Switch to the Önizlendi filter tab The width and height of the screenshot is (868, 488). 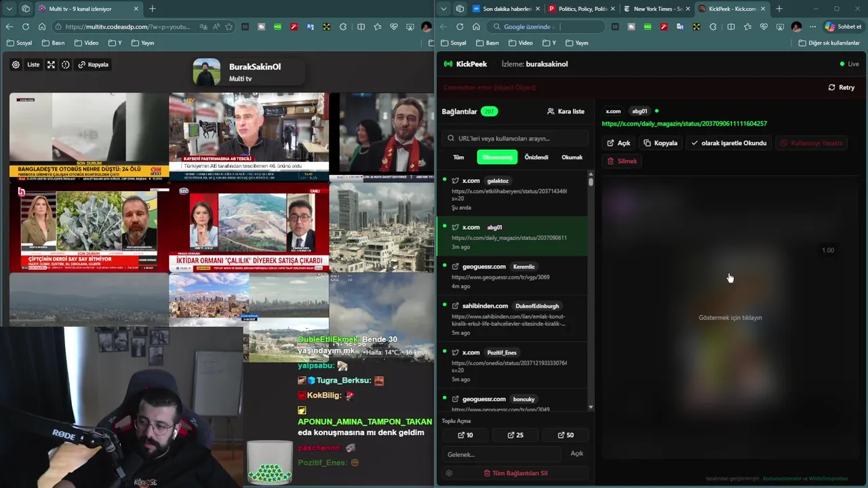[x=536, y=157]
